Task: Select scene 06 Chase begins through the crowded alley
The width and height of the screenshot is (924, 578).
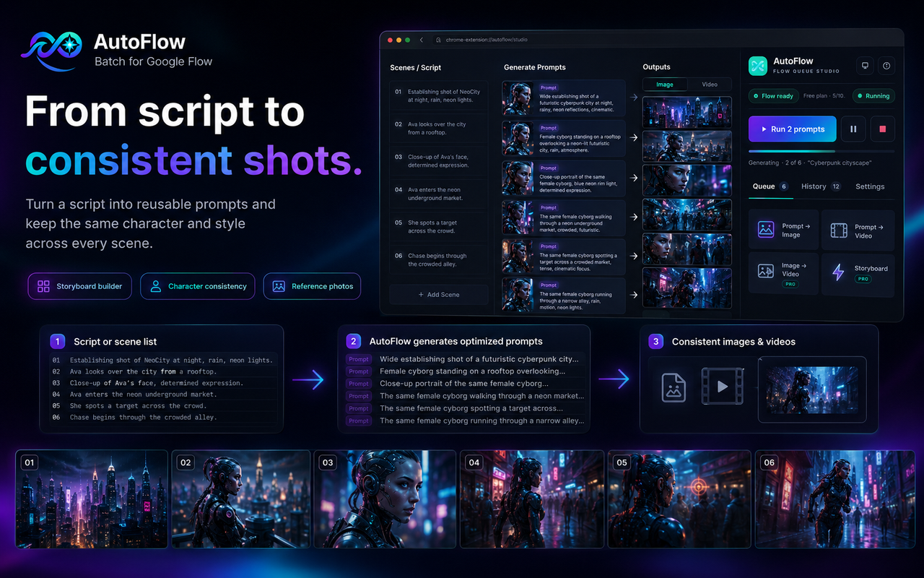Action: [439, 260]
